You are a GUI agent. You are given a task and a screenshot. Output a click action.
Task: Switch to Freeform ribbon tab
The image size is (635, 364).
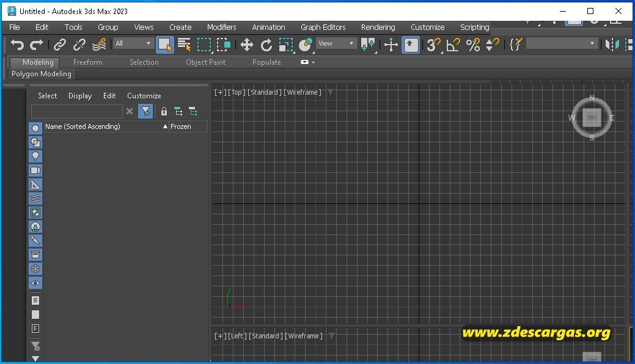point(88,62)
